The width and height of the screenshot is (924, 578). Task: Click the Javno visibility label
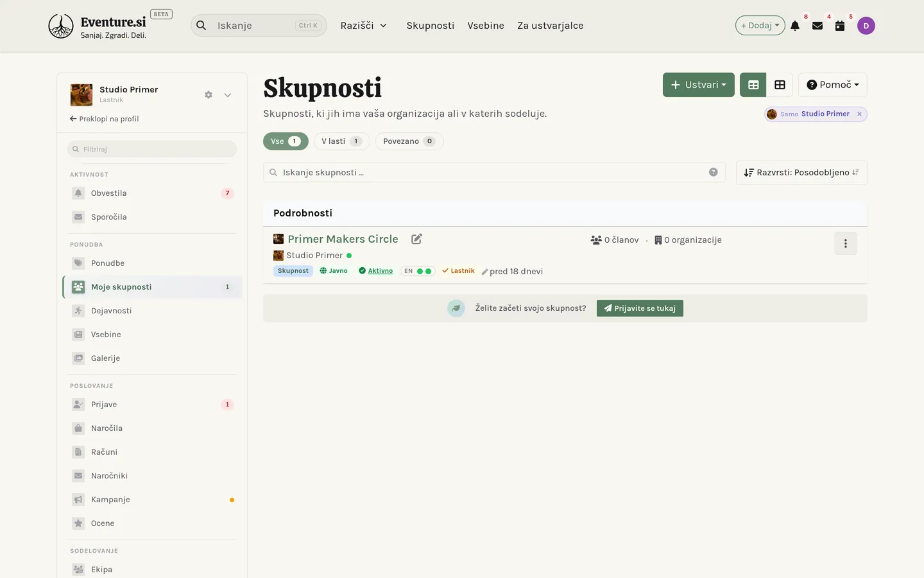334,271
